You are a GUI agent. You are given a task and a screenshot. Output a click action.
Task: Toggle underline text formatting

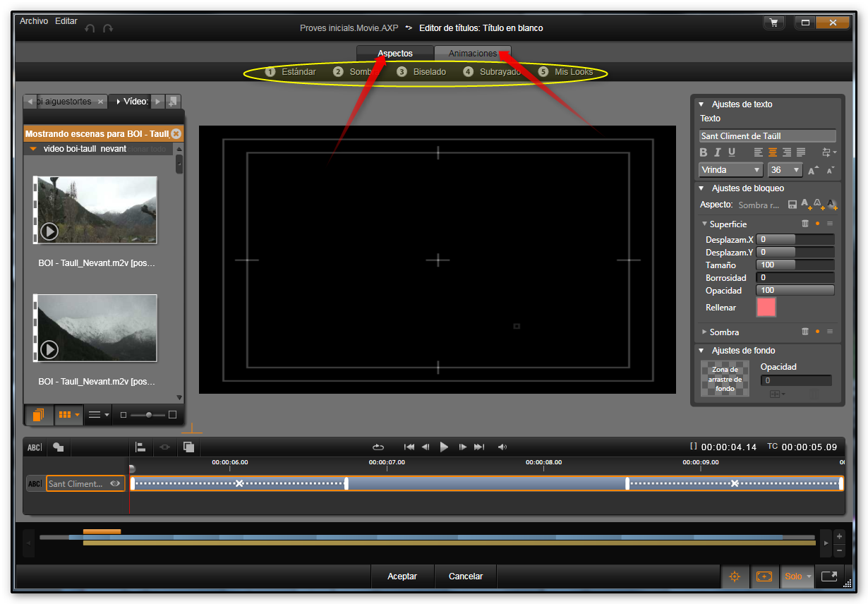[x=732, y=152]
